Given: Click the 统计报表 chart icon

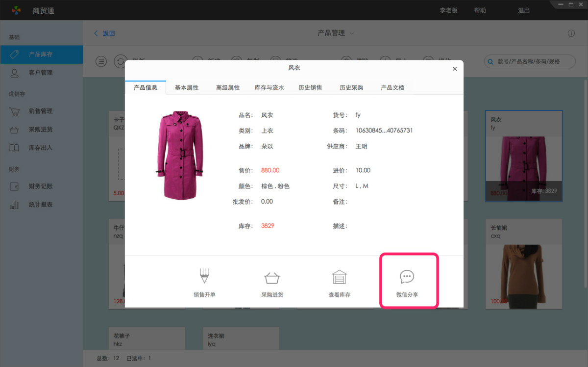Looking at the screenshot, I should 15,205.
